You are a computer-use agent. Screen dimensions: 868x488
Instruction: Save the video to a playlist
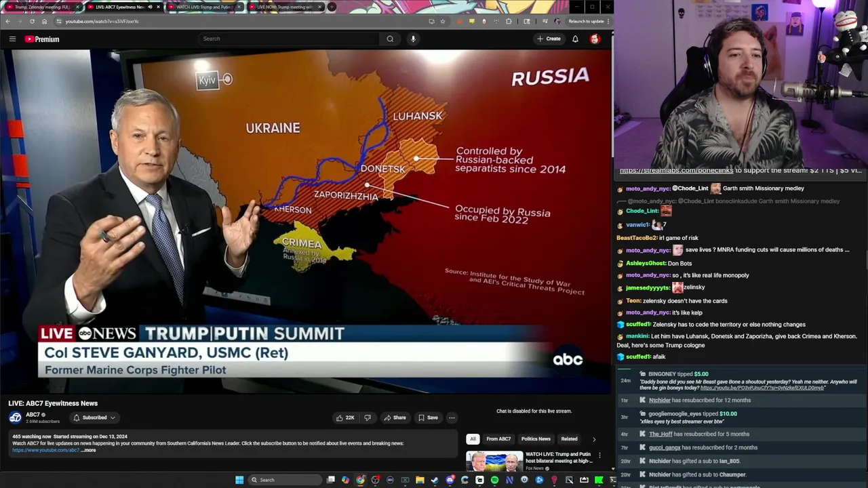[428, 418]
